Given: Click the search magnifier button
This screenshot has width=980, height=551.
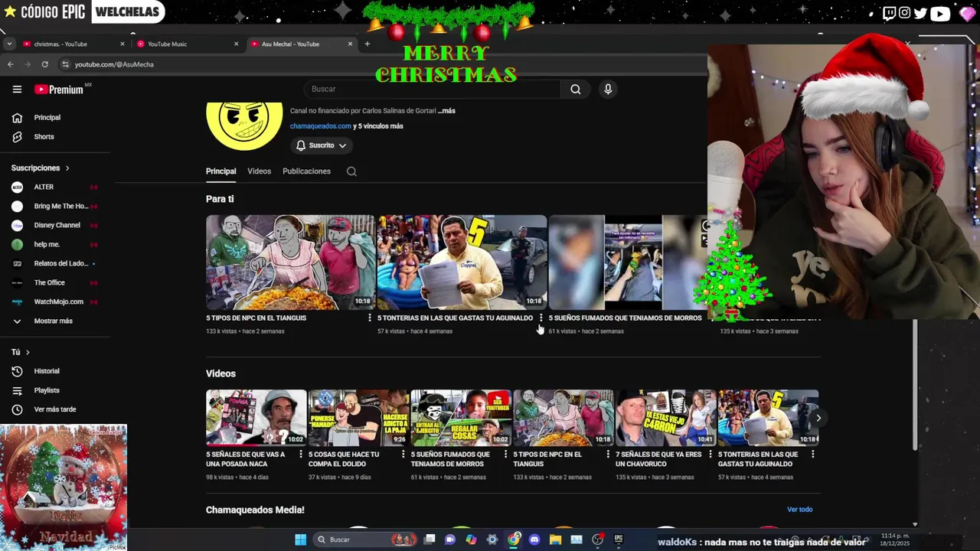Looking at the screenshot, I should pyautogui.click(x=575, y=90).
